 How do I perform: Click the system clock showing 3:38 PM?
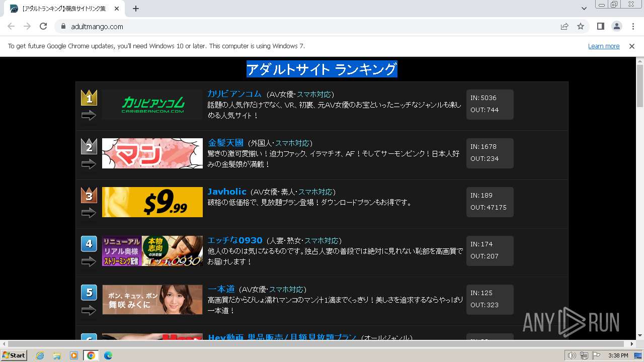click(x=618, y=355)
